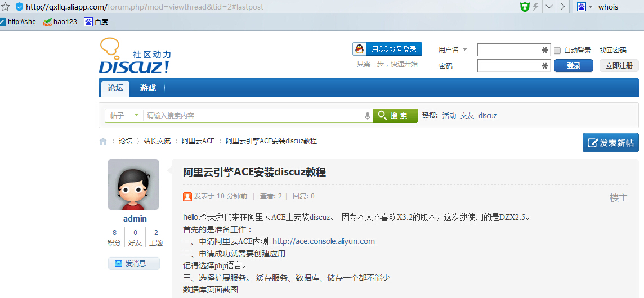Image resolution: width=644 pixels, height=298 pixels.
Task: Open the http://she bookmark
Action: click(x=18, y=22)
